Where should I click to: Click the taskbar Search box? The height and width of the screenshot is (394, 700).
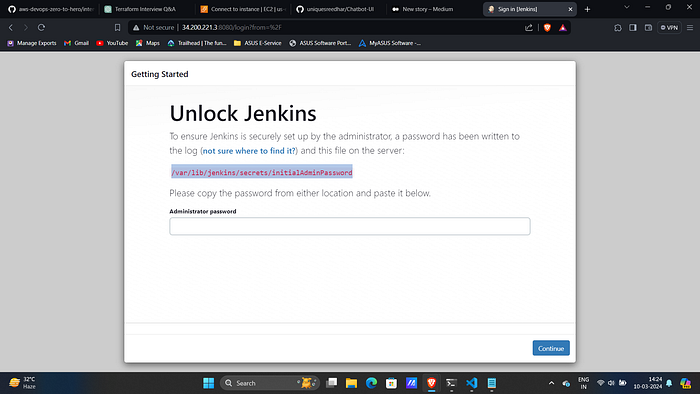270,383
